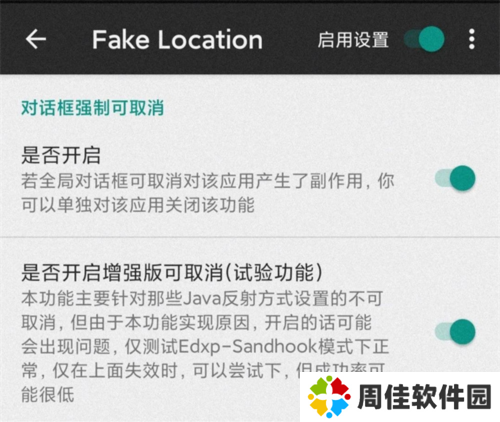
Task: Click the divider between the two settings
Action: 250,237
